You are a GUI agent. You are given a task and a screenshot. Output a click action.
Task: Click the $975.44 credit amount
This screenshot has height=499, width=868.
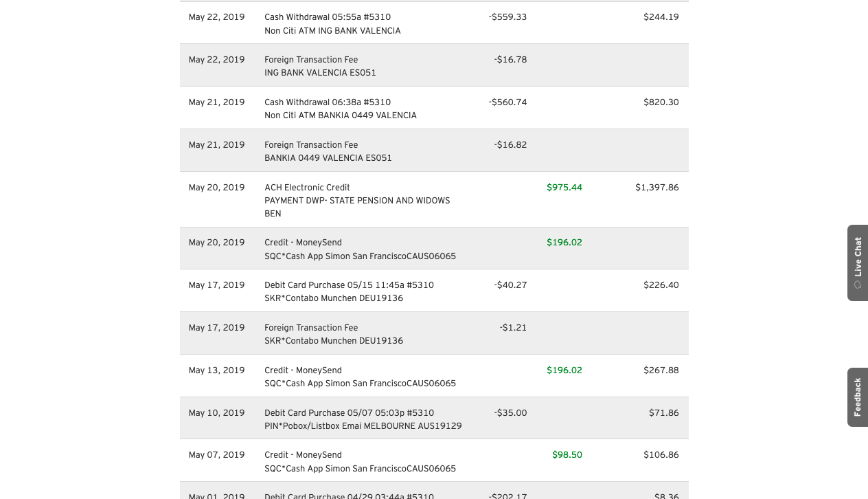pyautogui.click(x=564, y=188)
